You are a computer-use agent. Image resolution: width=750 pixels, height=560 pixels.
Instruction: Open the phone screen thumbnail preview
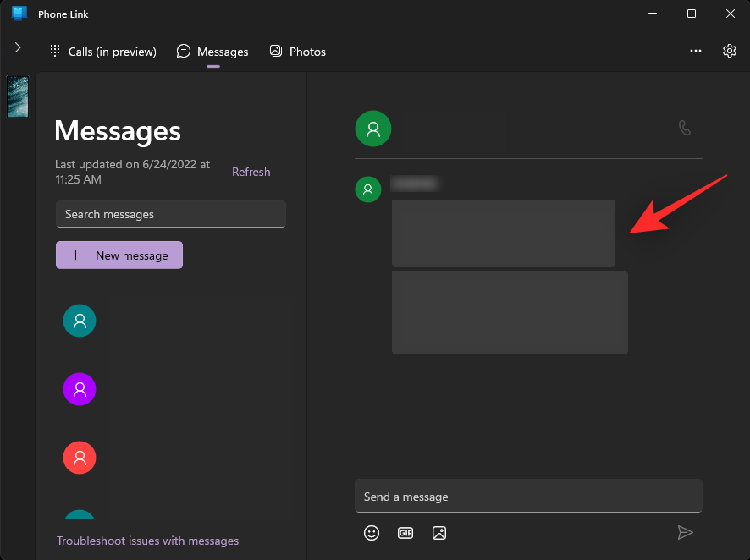coord(18,96)
